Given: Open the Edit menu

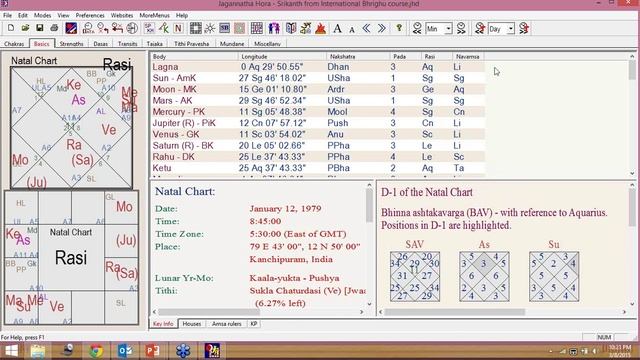Looking at the screenshot, I should (x=23, y=15).
